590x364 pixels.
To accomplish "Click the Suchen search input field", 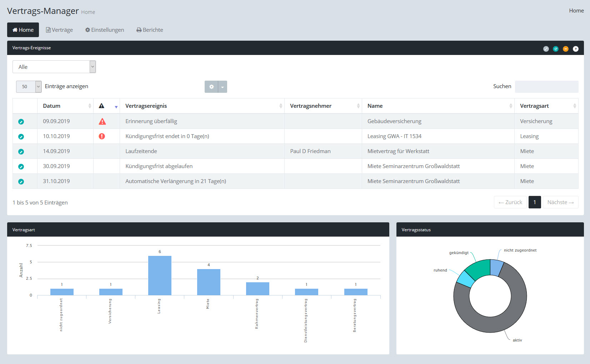I will coord(546,87).
